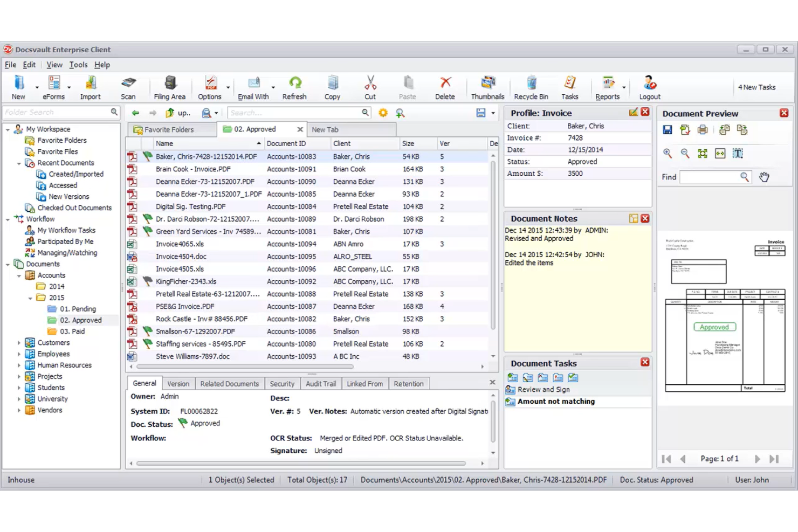Open the Tools menu

coord(78,65)
